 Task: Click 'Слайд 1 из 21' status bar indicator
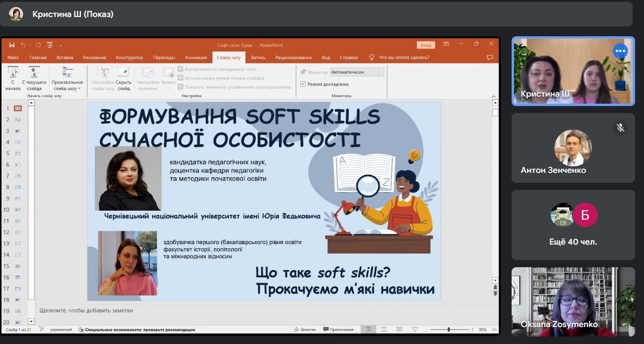18,330
